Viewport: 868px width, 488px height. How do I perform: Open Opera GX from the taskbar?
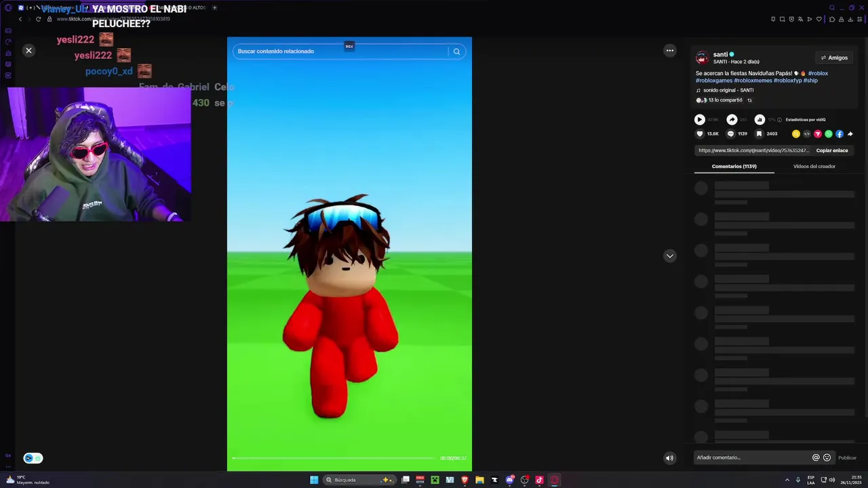click(x=554, y=480)
